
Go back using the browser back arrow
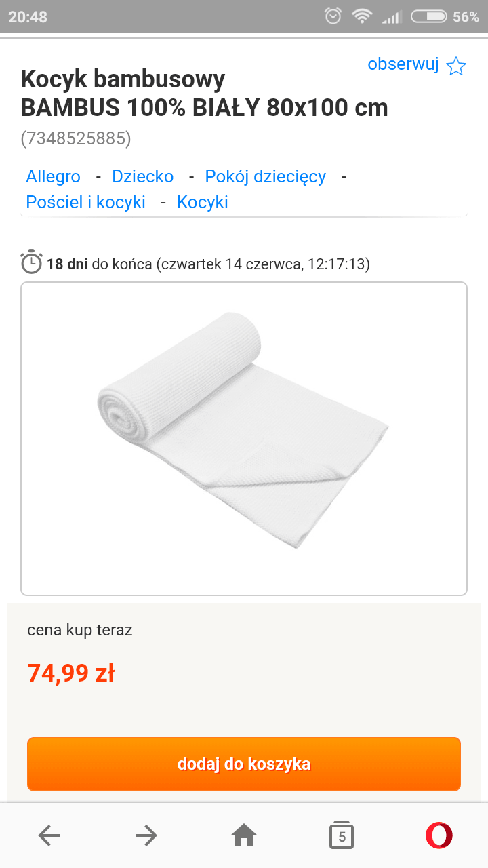[x=49, y=835]
